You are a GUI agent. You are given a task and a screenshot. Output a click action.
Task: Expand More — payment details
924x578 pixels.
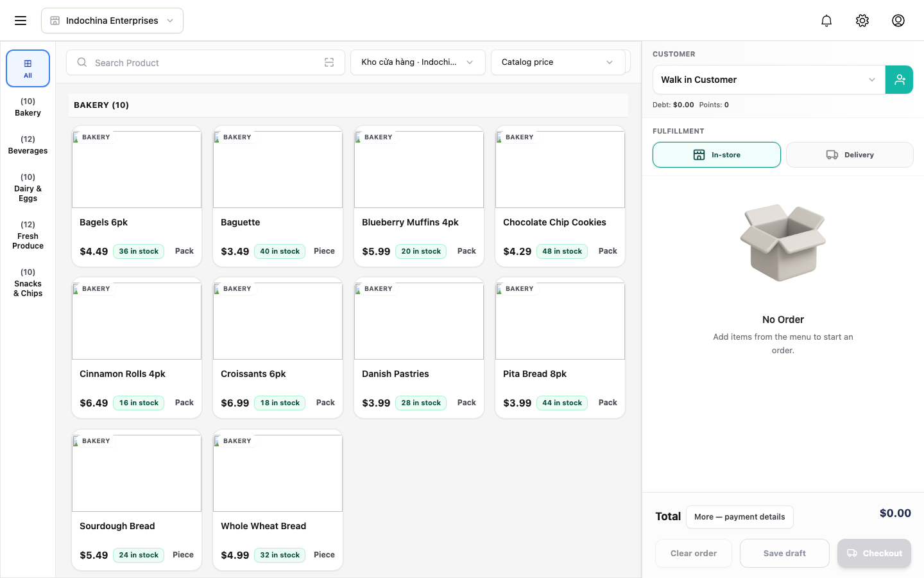(x=740, y=517)
